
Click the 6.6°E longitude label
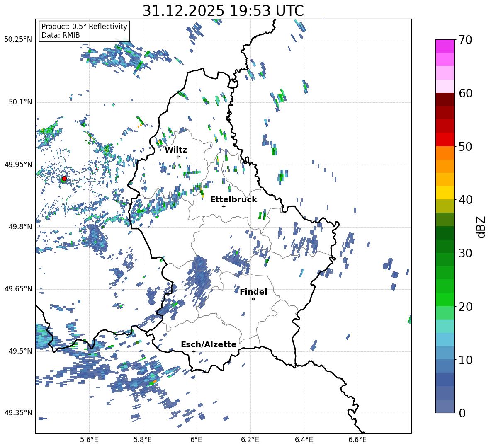tap(357, 440)
